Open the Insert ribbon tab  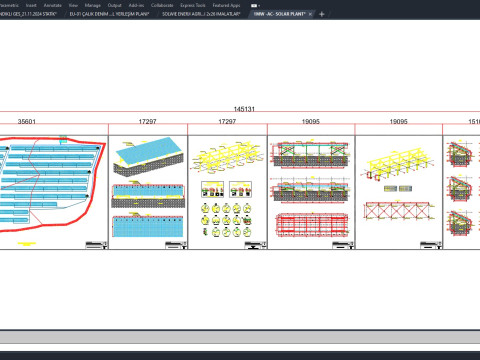(x=31, y=5)
